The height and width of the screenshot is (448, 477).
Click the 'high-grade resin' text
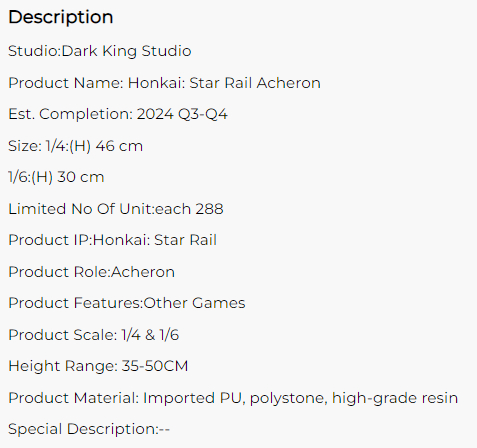pyautogui.click(x=395, y=399)
